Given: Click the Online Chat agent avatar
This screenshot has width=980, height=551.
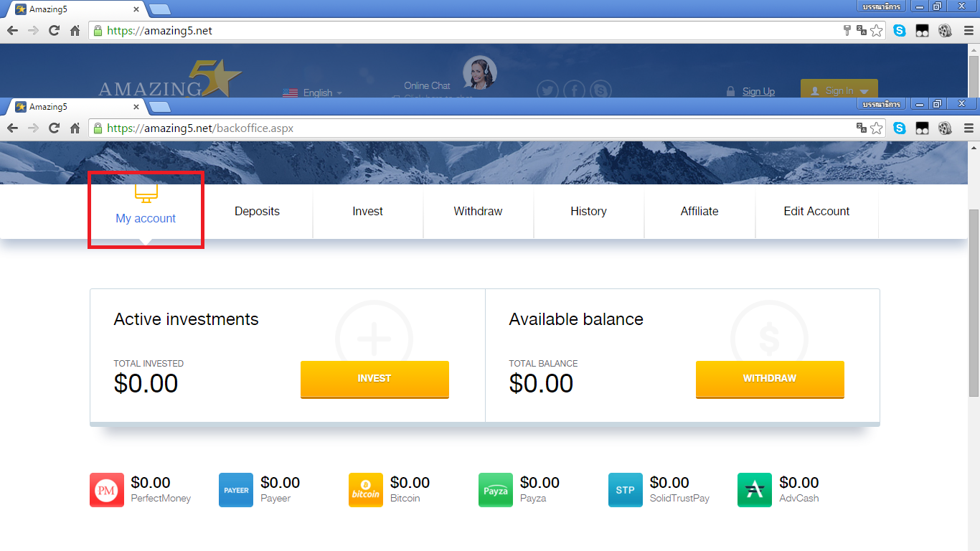Looking at the screenshot, I should point(480,72).
